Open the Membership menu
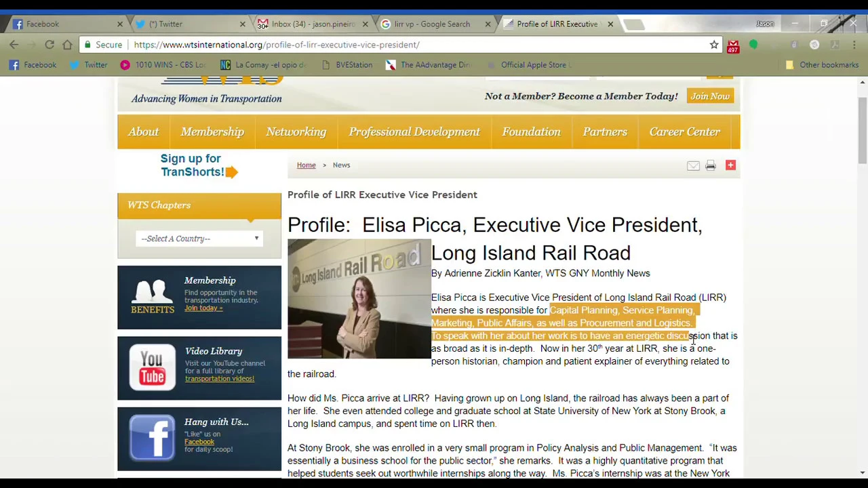The height and width of the screenshot is (488, 868). pyautogui.click(x=212, y=132)
